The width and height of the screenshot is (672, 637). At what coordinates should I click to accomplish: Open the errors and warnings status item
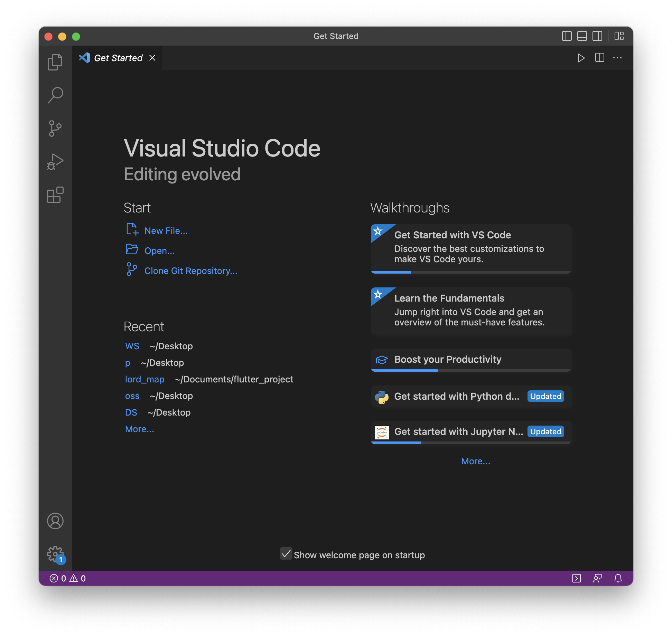coord(68,578)
